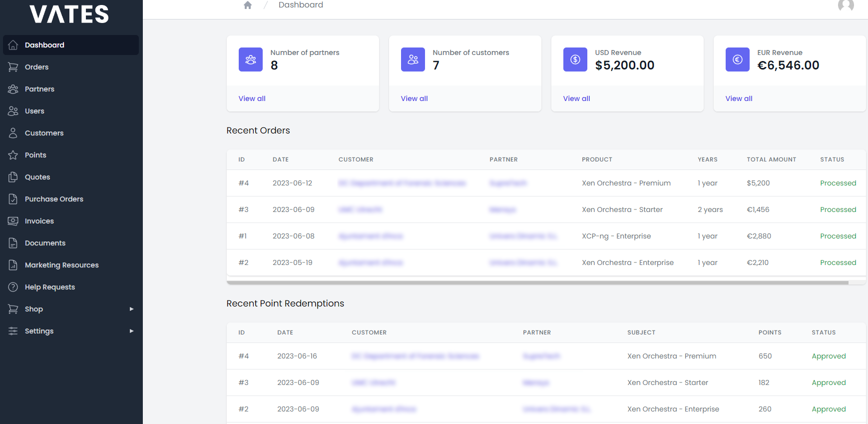Open customer link for order 2023-06-12
Viewport: 868px width, 424px height.
(402, 183)
